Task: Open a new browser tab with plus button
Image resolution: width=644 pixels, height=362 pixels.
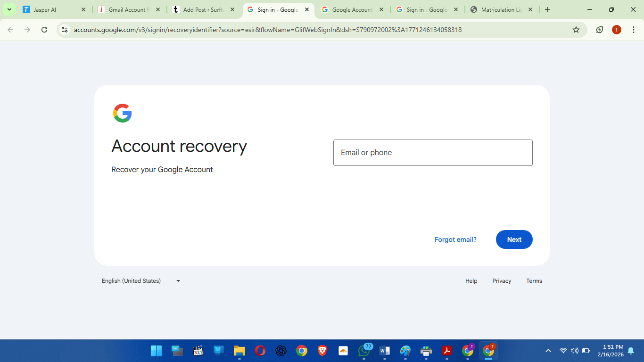Action: 547,9
